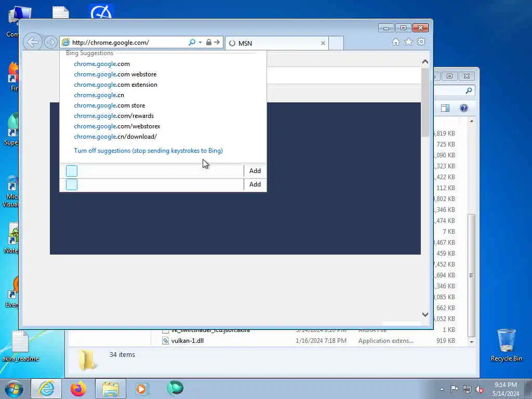Click the address bar URL field
The height and width of the screenshot is (399, 532).
[x=129, y=43]
